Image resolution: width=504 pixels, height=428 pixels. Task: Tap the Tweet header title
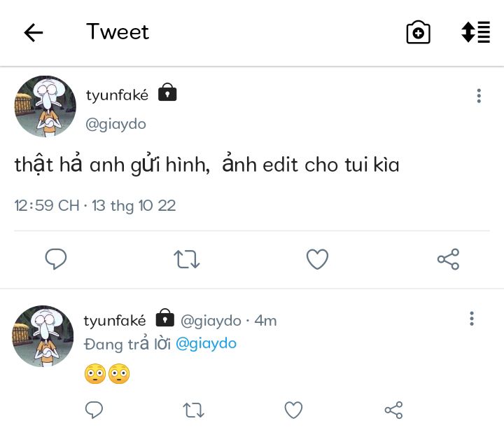coord(118,32)
